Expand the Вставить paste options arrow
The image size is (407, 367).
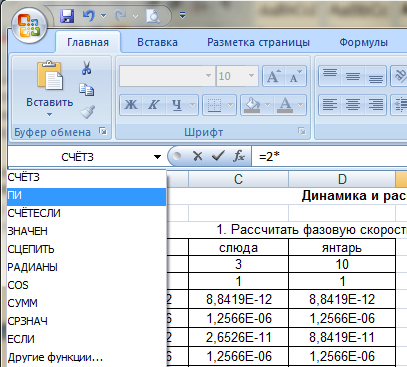click(x=50, y=115)
